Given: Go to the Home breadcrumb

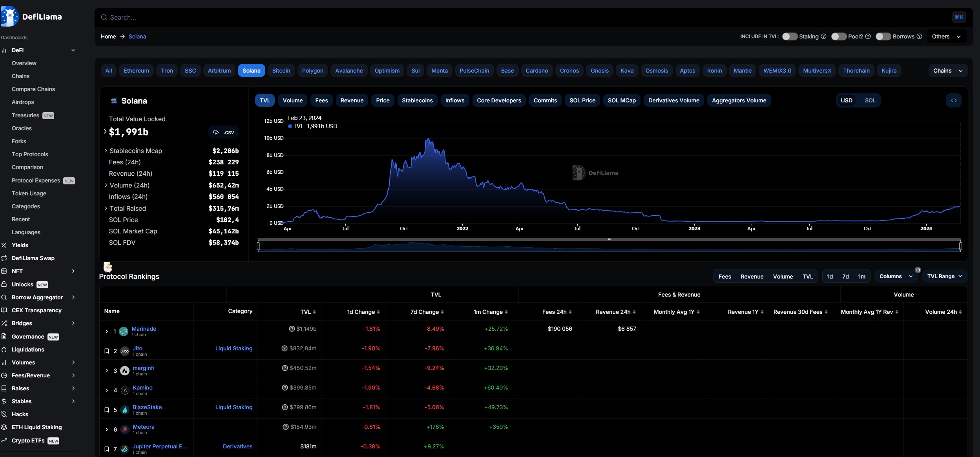Looking at the screenshot, I should pos(108,36).
